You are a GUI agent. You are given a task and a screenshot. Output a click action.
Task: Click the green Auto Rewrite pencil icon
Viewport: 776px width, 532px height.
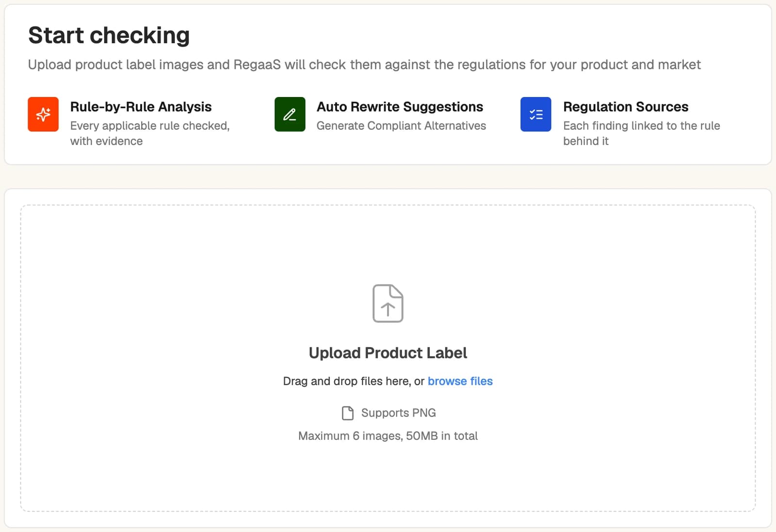(290, 114)
